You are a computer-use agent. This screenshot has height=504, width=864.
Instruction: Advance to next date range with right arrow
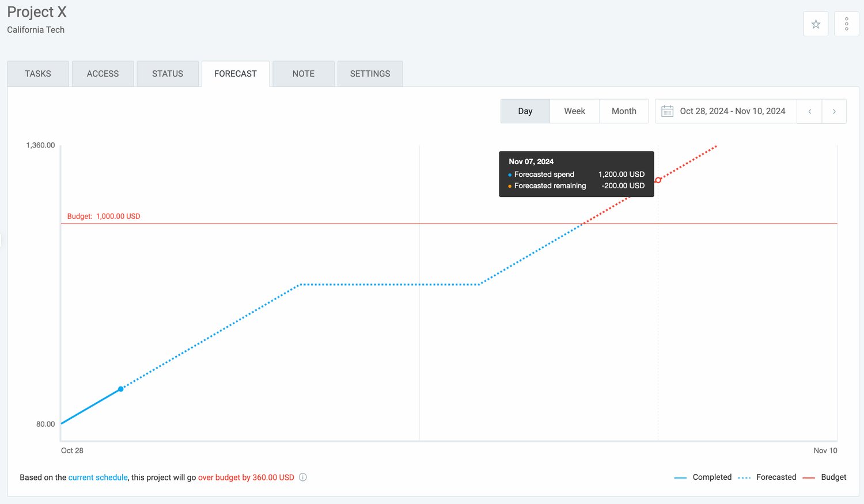(x=834, y=111)
